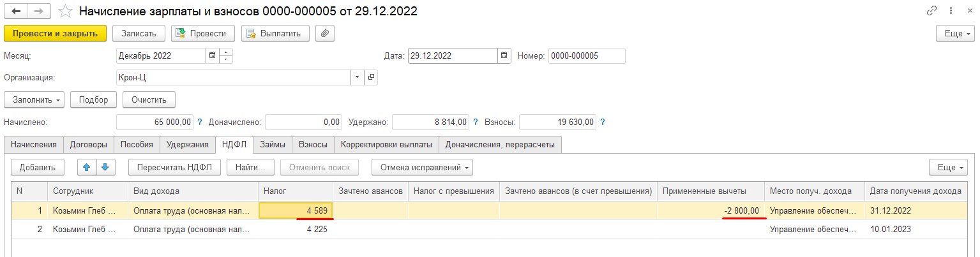The image size is (980, 257).
Task: Click the paperclip attachments icon
Action: click(x=326, y=33)
